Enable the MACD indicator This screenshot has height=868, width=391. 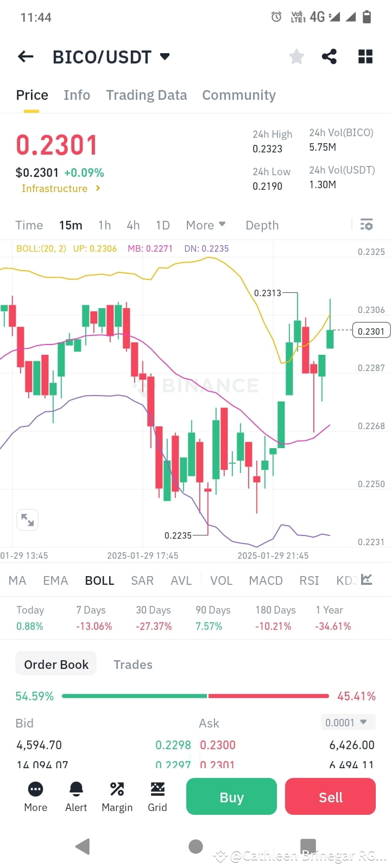pos(266,580)
